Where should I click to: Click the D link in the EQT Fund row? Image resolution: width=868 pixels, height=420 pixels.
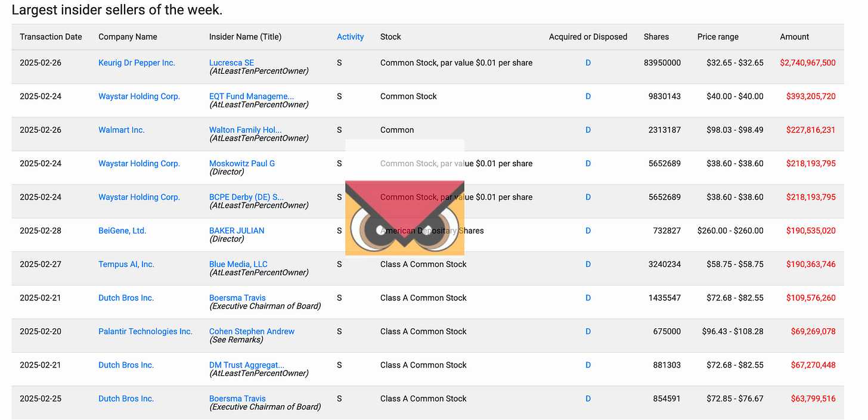pos(588,96)
